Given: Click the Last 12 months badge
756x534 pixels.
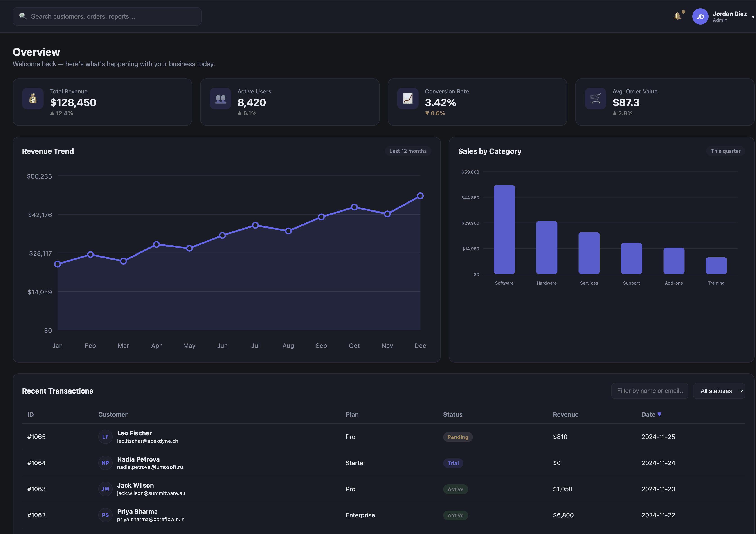Looking at the screenshot, I should tap(408, 151).
